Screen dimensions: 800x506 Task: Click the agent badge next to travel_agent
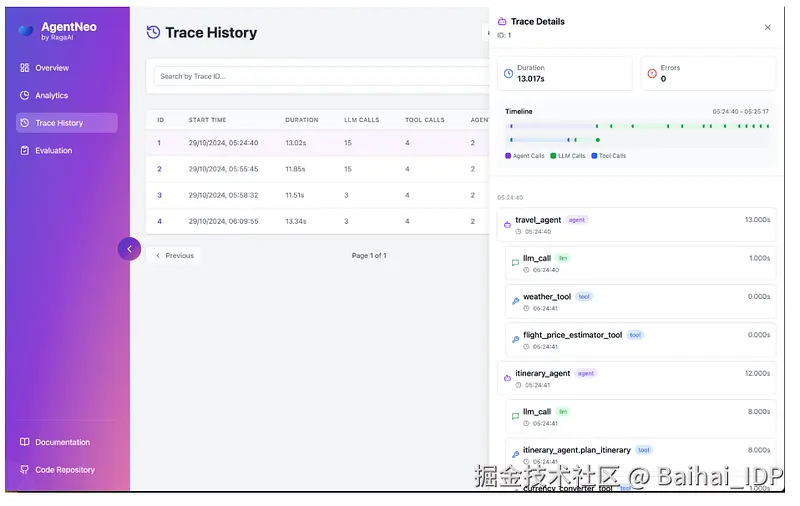(x=577, y=220)
